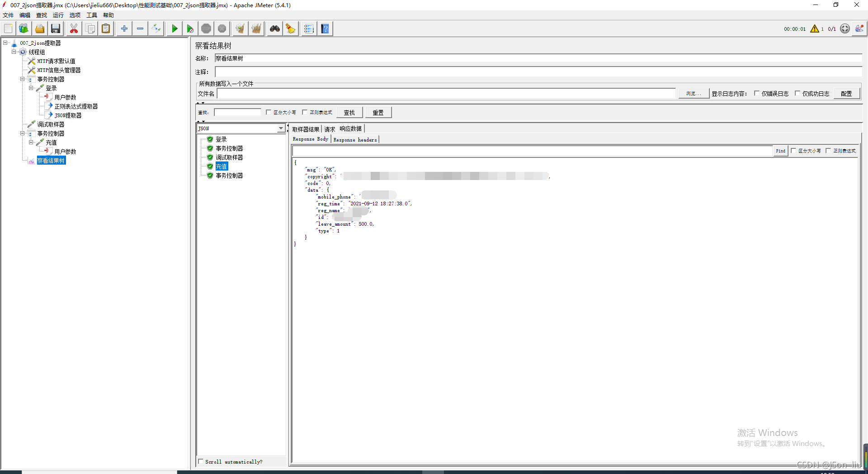Click the 浏览 browse button
This screenshot has width=868, height=474.
[693, 94]
